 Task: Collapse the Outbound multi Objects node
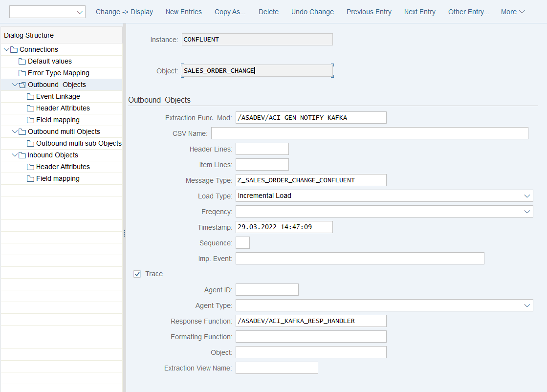pos(15,131)
